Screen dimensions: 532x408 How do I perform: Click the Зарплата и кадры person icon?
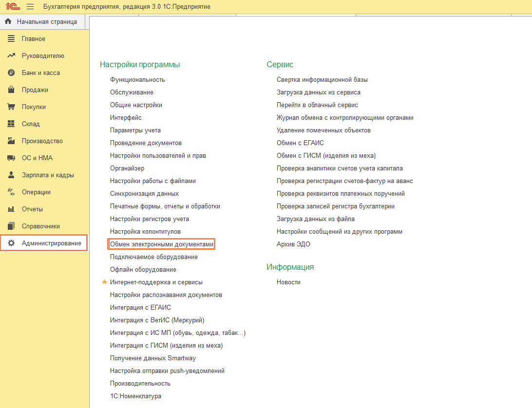click(11, 175)
